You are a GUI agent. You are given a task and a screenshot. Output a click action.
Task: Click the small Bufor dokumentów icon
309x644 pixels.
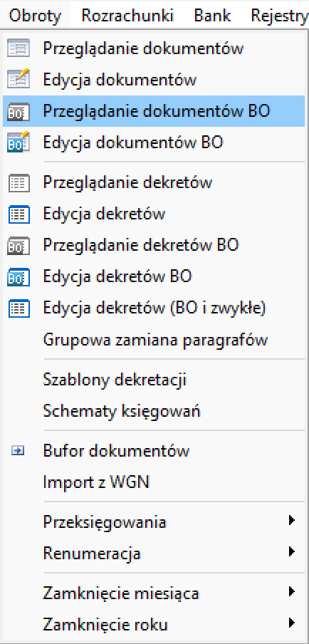[19, 451]
